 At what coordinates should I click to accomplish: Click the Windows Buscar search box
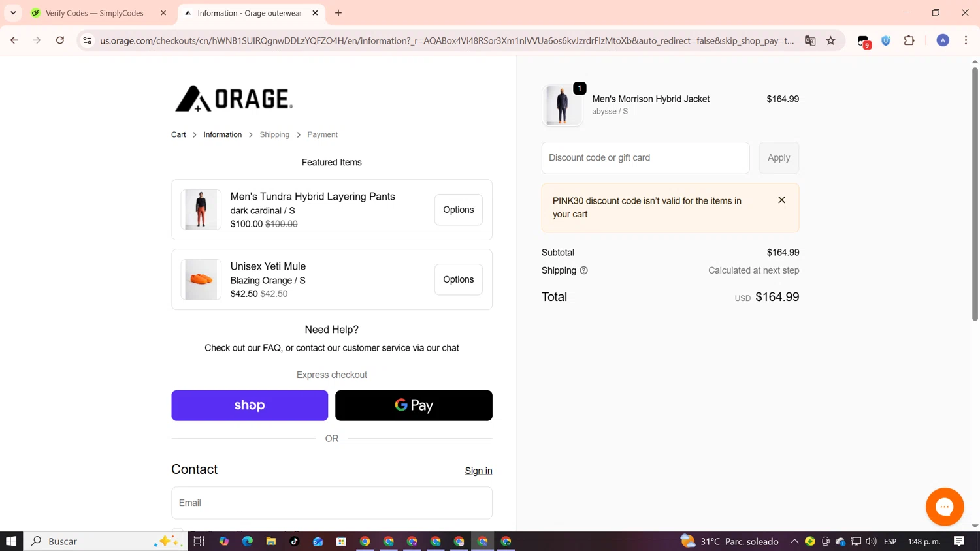pyautogui.click(x=106, y=541)
